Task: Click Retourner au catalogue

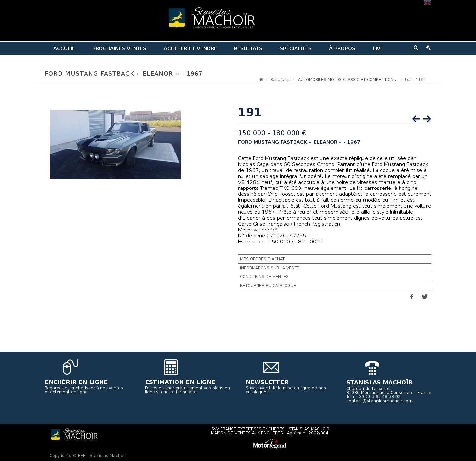Action: coord(335,286)
